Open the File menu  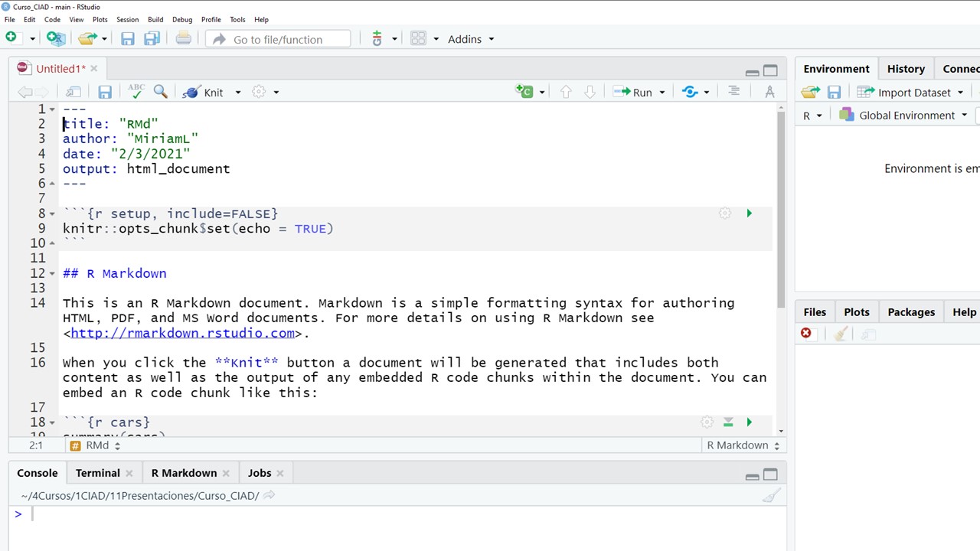click(x=9, y=19)
